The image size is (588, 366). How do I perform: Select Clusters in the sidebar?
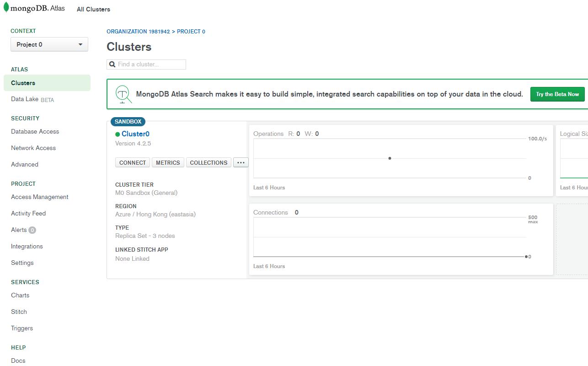pyautogui.click(x=23, y=83)
